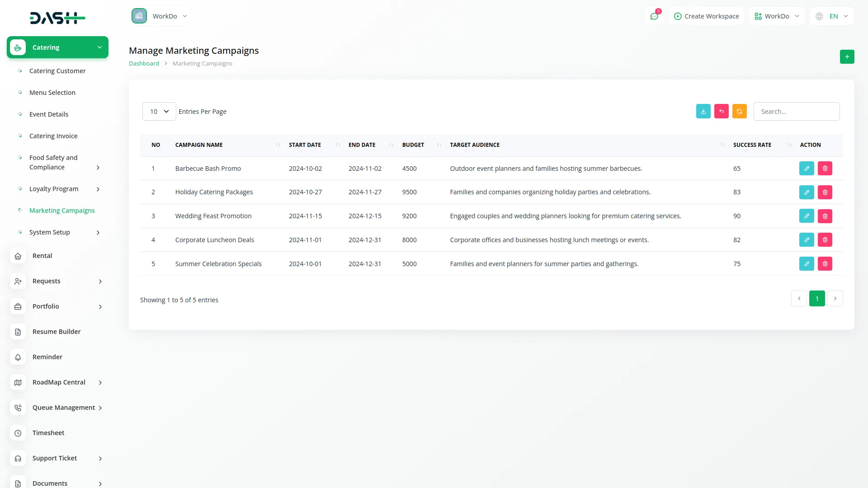This screenshot has width=868, height=488.
Task: Open the chat messages notification icon
Action: (654, 16)
